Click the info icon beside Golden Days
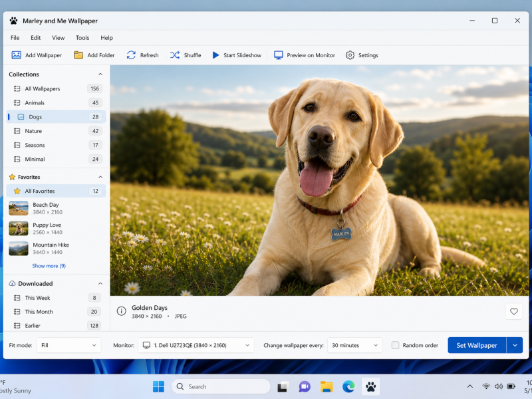 121,311
